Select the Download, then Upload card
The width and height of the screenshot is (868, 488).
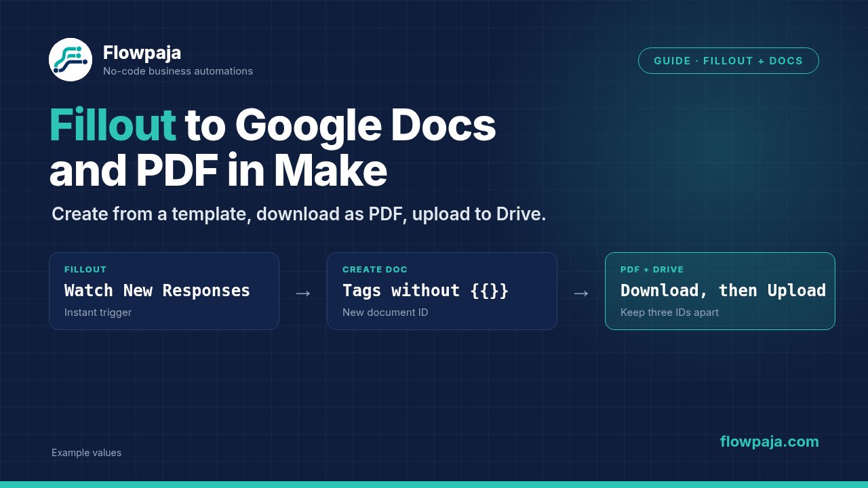(x=720, y=291)
